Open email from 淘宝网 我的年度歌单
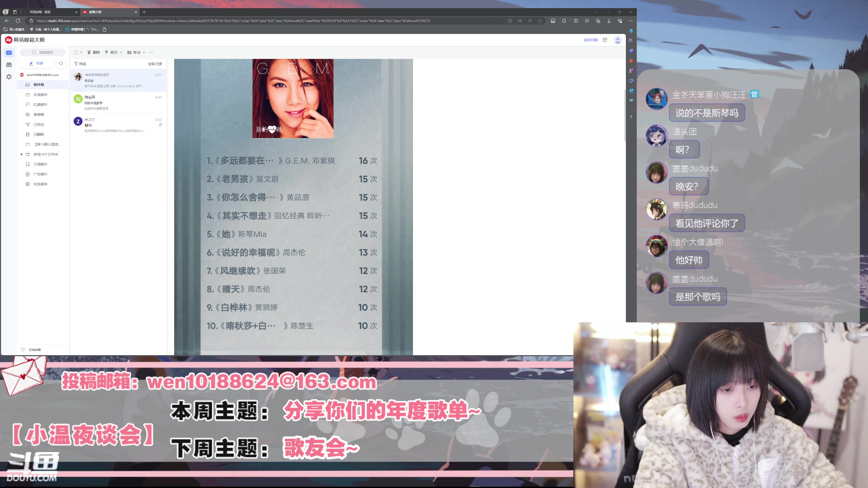The height and width of the screenshot is (488, 868). click(118, 103)
